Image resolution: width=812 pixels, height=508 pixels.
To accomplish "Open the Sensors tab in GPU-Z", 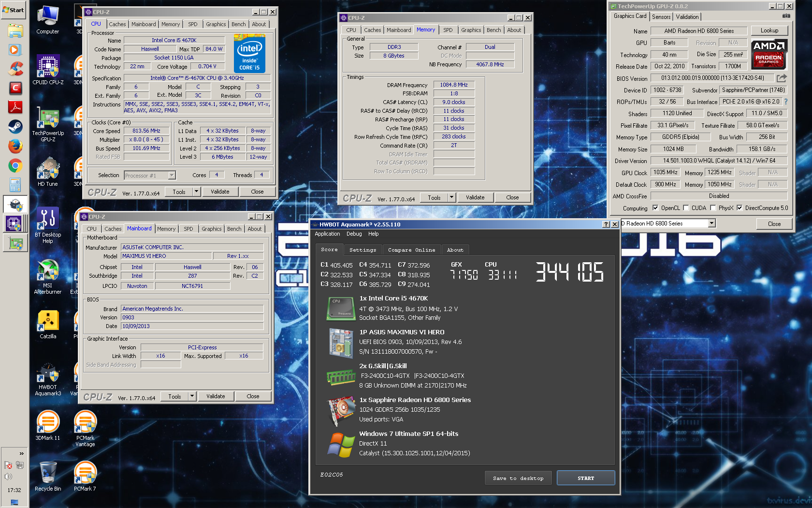I will [661, 17].
